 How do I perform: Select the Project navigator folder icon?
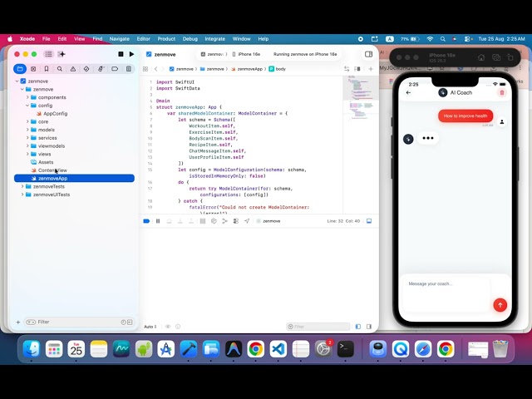pos(20,69)
